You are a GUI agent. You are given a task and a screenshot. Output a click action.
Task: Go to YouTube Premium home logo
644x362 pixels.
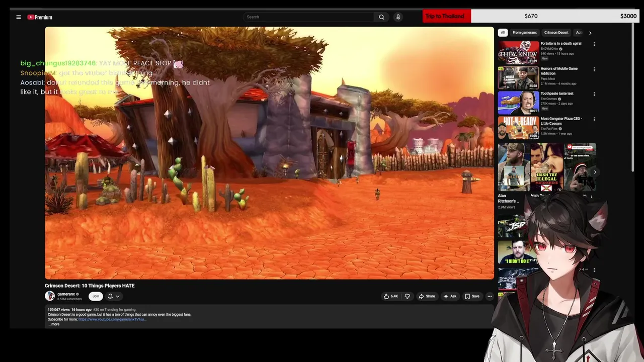(40, 17)
